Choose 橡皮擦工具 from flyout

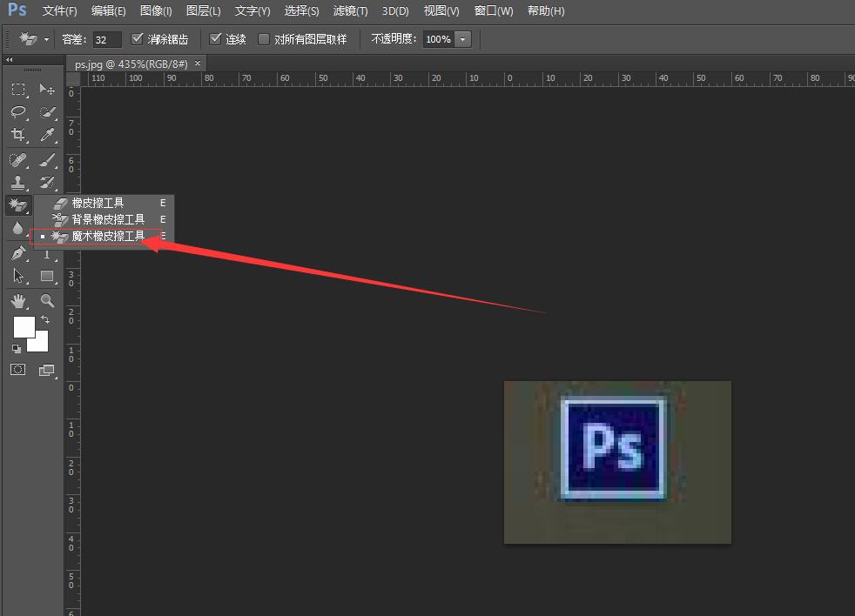[x=104, y=203]
